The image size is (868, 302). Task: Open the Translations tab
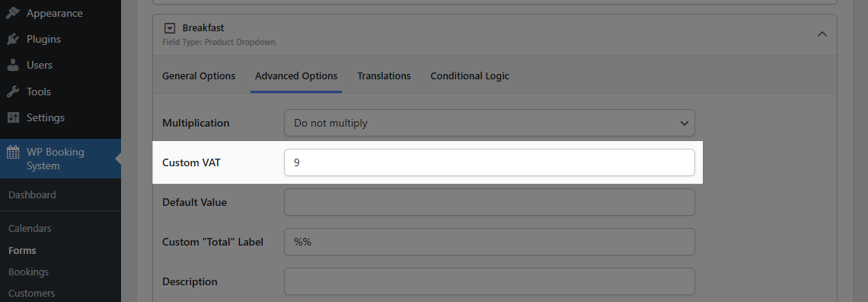pos(385,76)
